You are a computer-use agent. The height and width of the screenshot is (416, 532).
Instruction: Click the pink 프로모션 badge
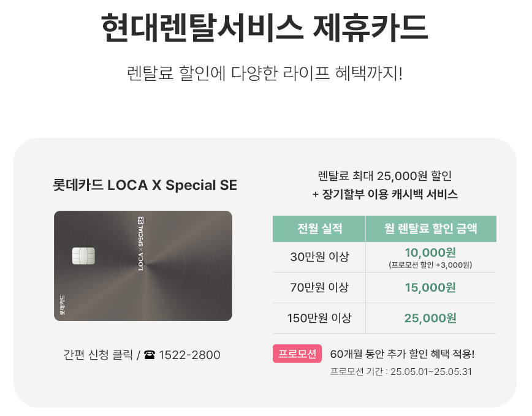[297, 354]
